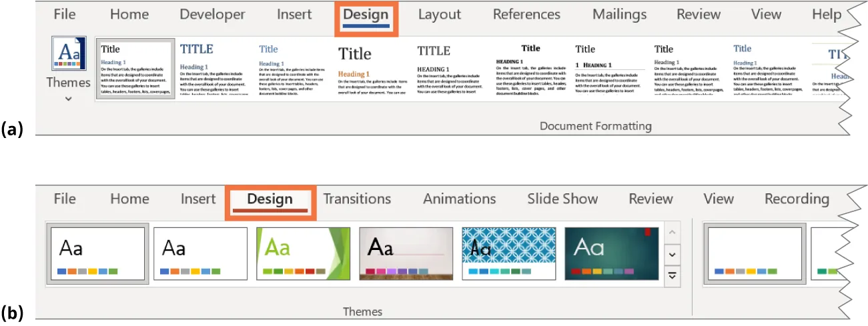This screenshot has height=326, width=868.
Task: Go to the Layout tab
Action: (x=439, y=15)
